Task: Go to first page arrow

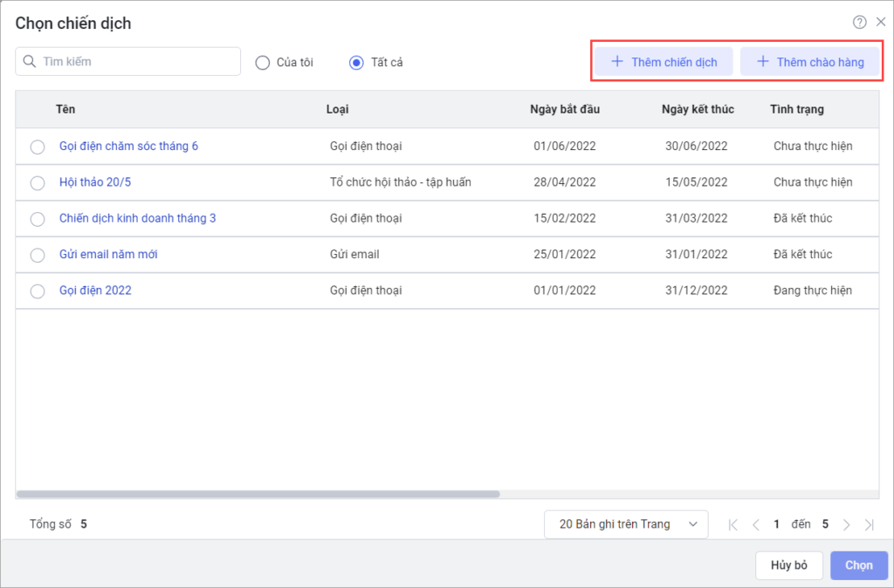Action: (733, 525)
